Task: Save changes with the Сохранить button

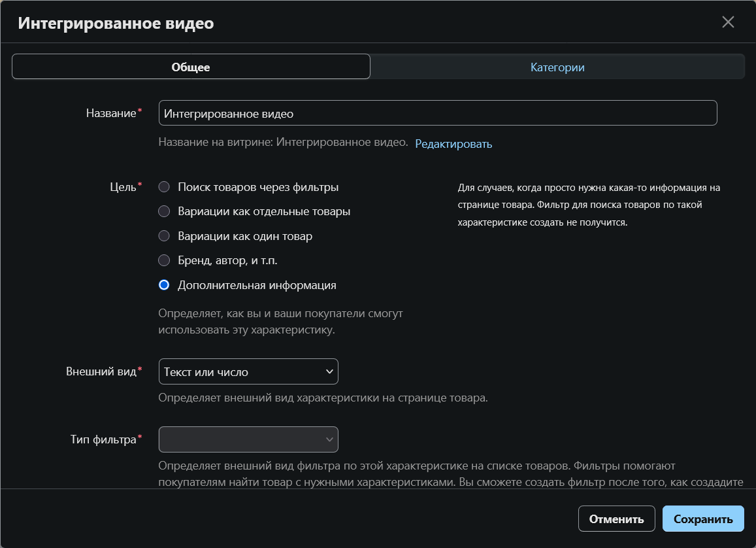Action: coord(703,519)
